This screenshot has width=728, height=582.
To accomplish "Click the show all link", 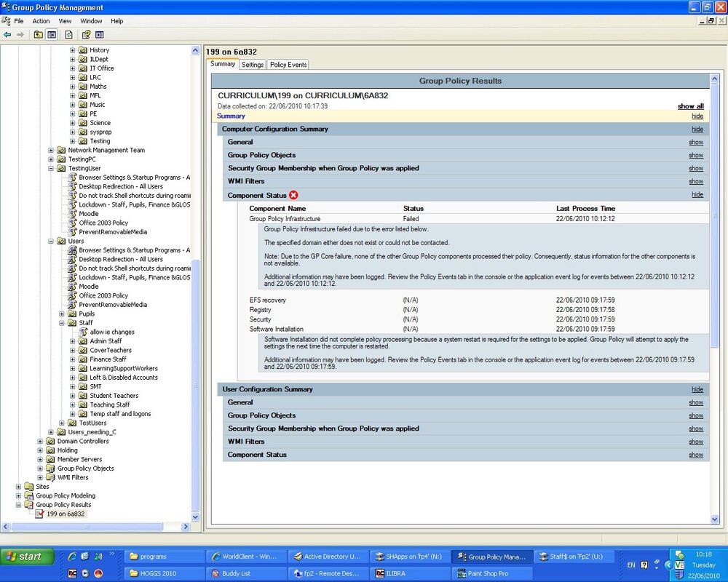I will pyautogui.click(x=690, y=106).
